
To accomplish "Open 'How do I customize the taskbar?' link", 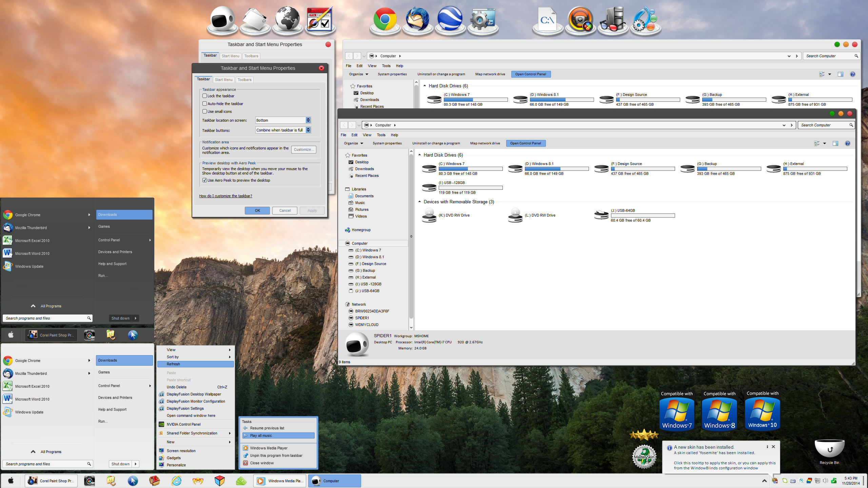I will point(225,196).
